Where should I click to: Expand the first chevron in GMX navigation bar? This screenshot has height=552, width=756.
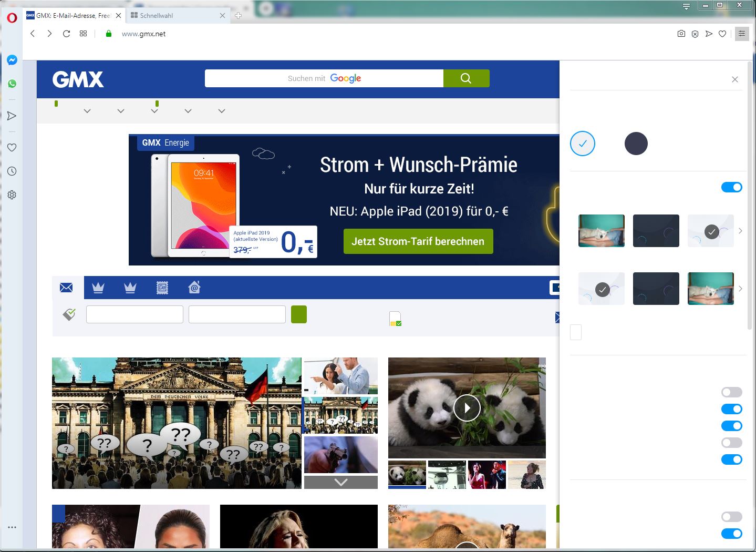click(x=87, y=111)
